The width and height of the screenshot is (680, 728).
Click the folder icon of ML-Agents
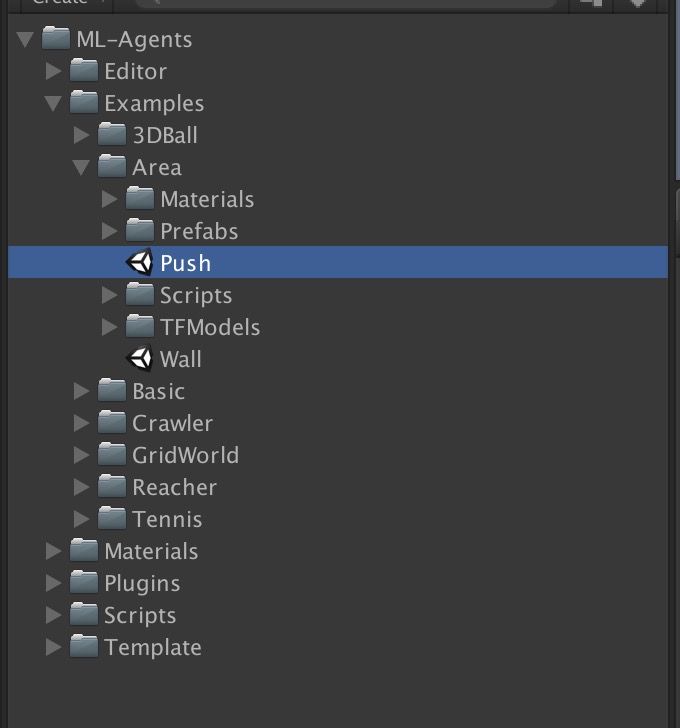(x=56, y=38)
